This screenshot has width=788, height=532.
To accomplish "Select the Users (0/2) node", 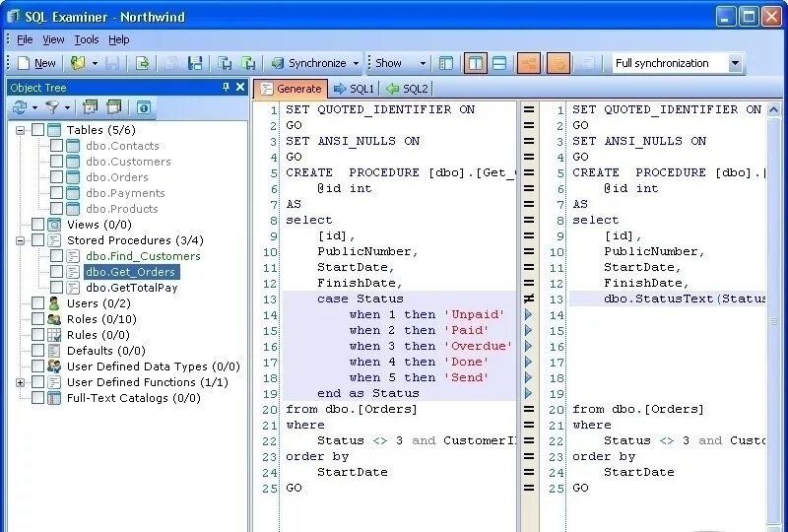I will [98, 303].
